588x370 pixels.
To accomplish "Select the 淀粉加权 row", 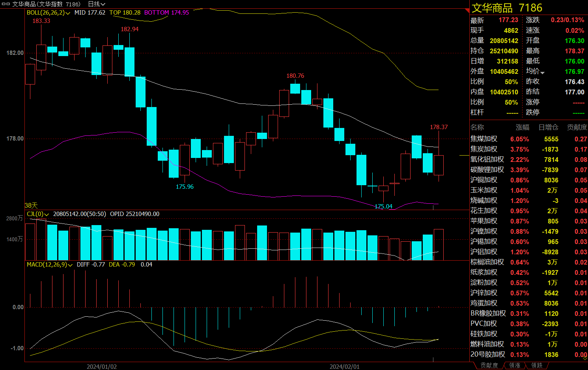I will pyautogui.click(x=528, y=283).
